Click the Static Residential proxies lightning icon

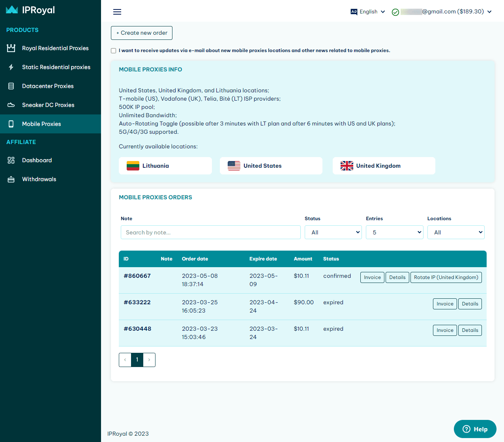coord(11,67)
